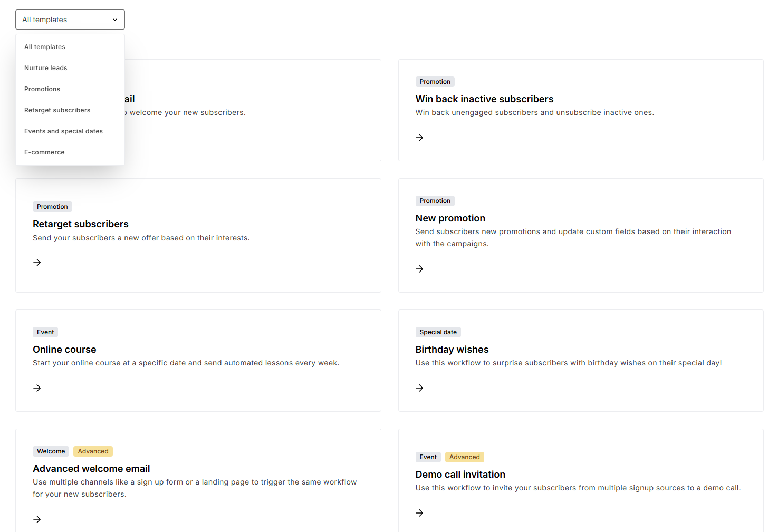Click the arrow icon on Win back inactive subscribers
This screenshot has width=768, height=532.
[x=419, y=138]
